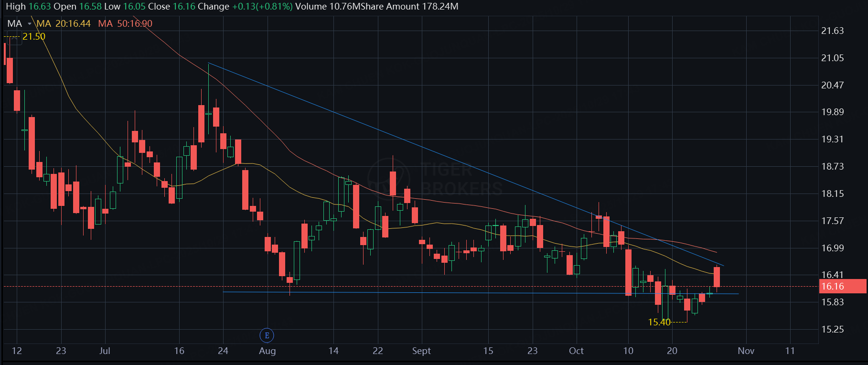Image resolution: width=868 pixels, height=365 pixels.
Task: Click the Nov date axis label
Action: pyautogui.click(x=746, y=351)
